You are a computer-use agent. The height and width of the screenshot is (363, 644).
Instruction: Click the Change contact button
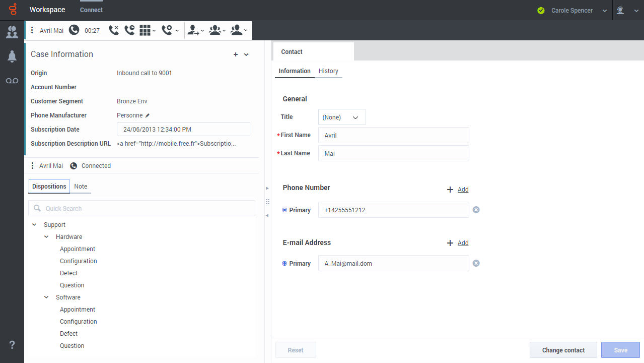(563, 350)
